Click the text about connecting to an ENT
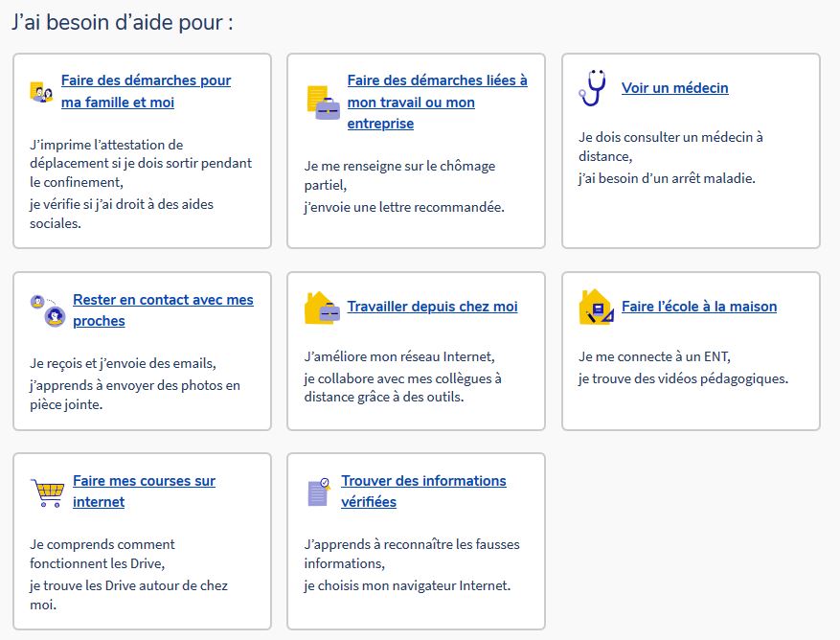 tap(653, 356)
